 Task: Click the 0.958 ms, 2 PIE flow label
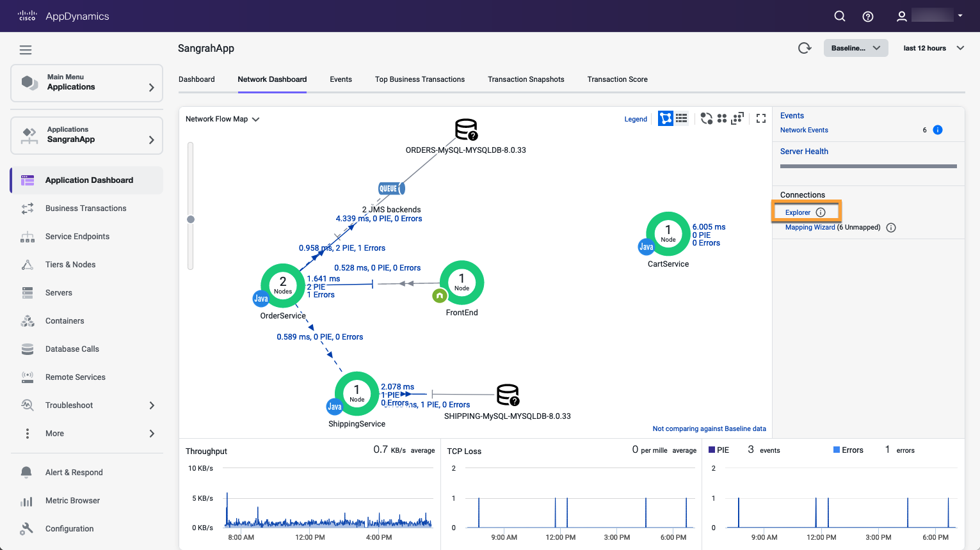[342, 248]
